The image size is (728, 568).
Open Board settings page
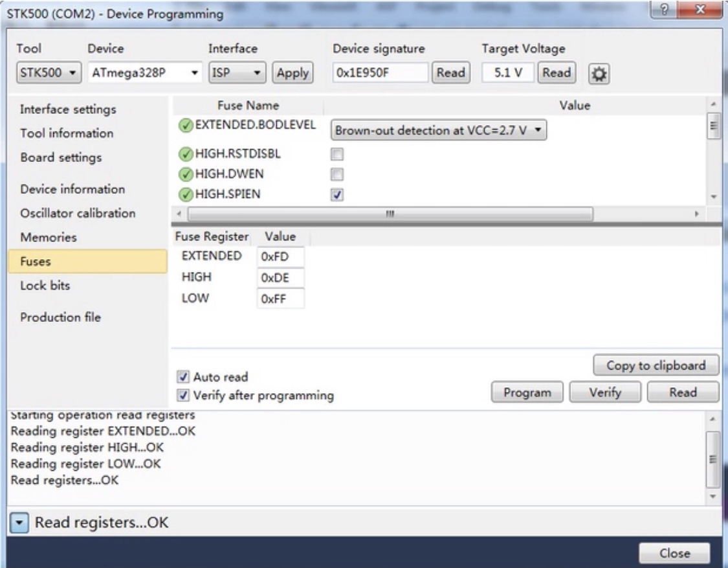pyautogui.click(x=61, y=157)
